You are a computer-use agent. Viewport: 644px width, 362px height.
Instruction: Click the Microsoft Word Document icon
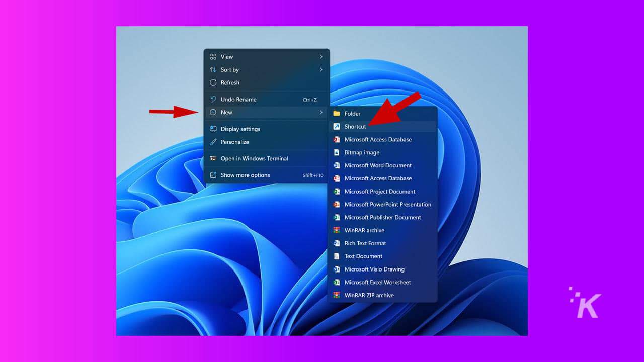(x=337, y=165)
